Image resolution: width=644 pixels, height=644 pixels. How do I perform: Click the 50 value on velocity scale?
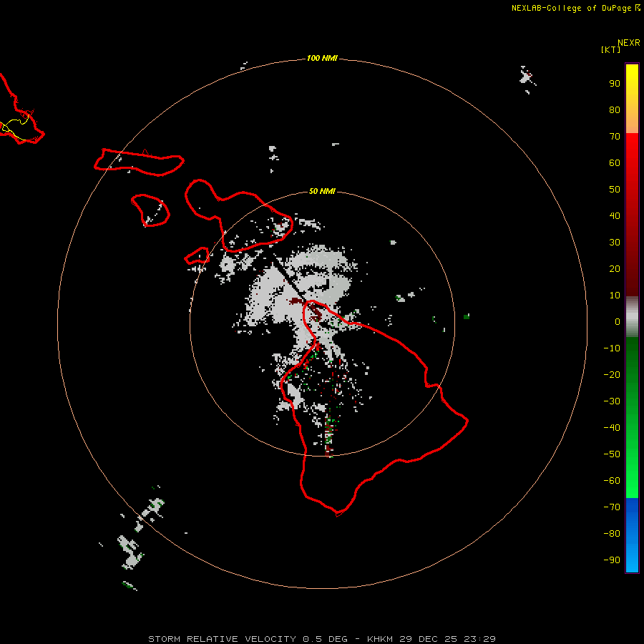(615, 190)
